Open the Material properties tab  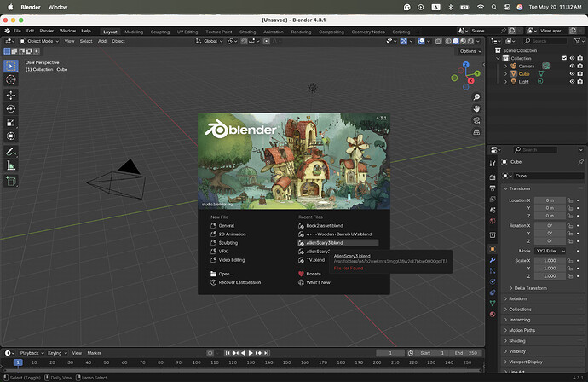coord(493,314)
